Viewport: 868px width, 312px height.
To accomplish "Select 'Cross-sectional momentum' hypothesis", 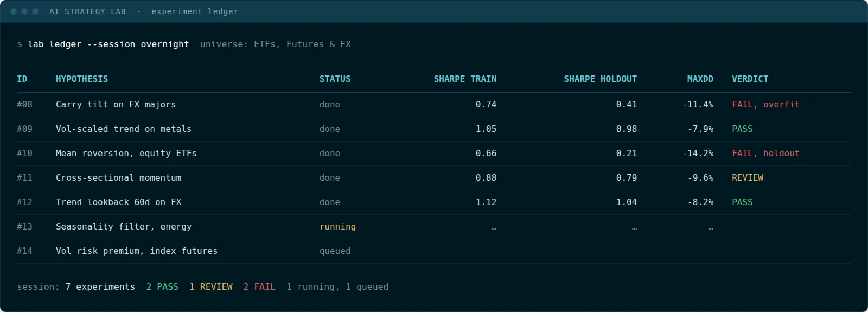I will click(x=118, y=178).
